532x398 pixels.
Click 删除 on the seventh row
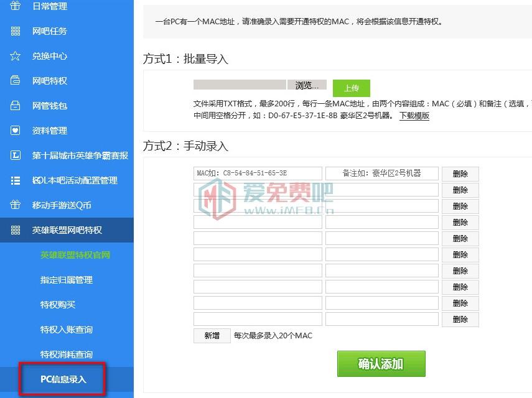460,271
